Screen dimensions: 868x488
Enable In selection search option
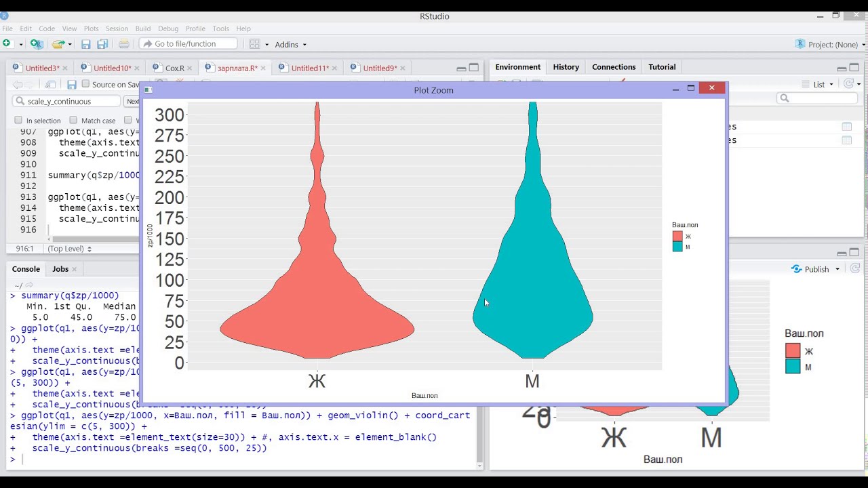(x=18, y=120)
